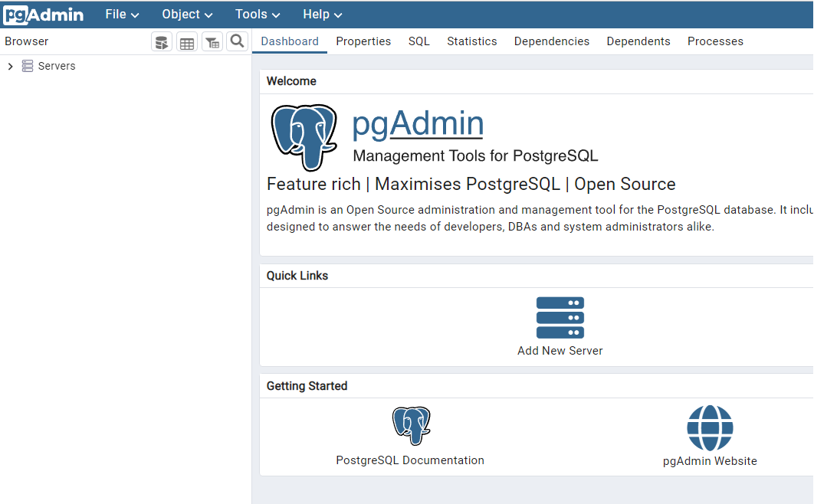814x504 pixels.
Task: Open the File menu
Action: [122, 15]
